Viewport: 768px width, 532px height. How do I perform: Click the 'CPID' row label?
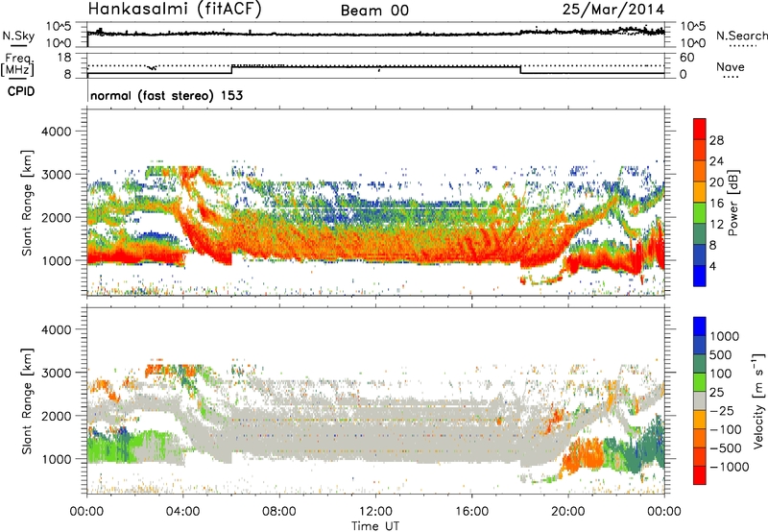(x=21, y=91)
